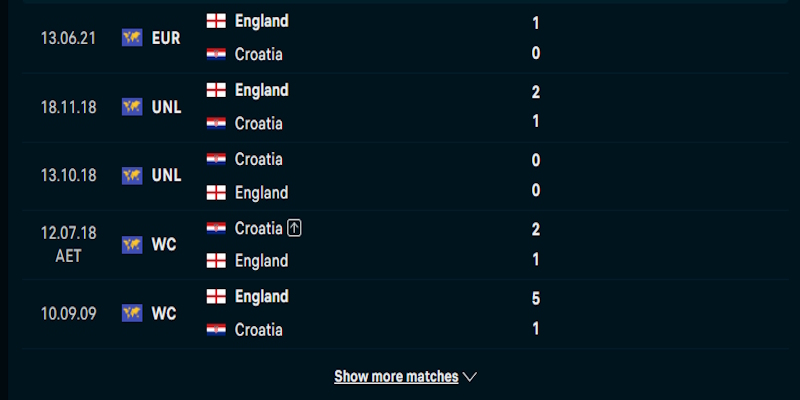Click the score 5 in 10.09.09 match
The image size is (800, 400).
pos(536,298)
